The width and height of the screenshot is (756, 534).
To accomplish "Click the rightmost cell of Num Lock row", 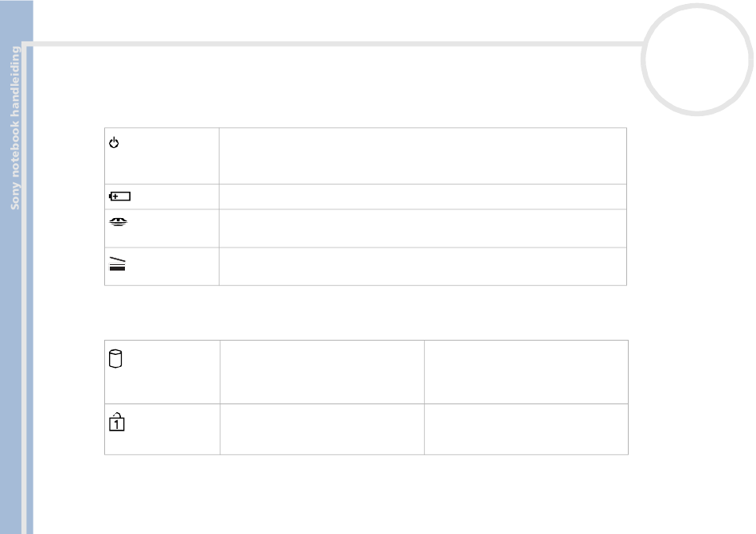I will click(x=526, y=430).
